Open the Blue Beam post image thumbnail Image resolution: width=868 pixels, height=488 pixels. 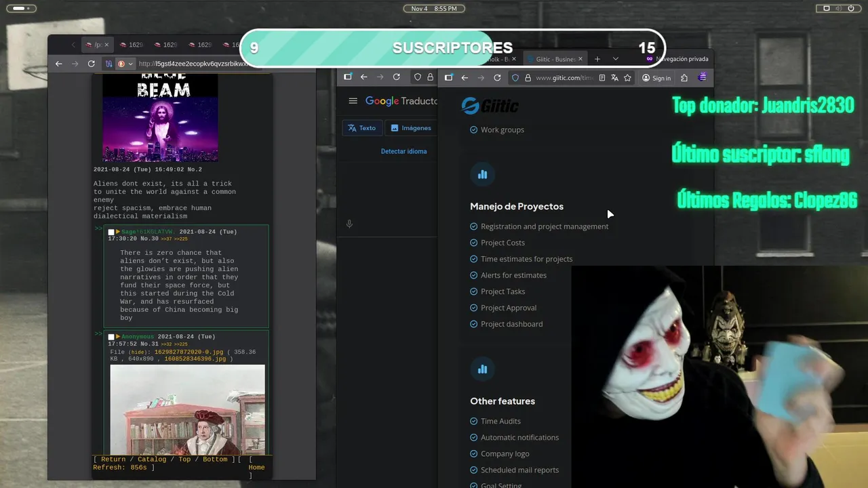[160, 117]
